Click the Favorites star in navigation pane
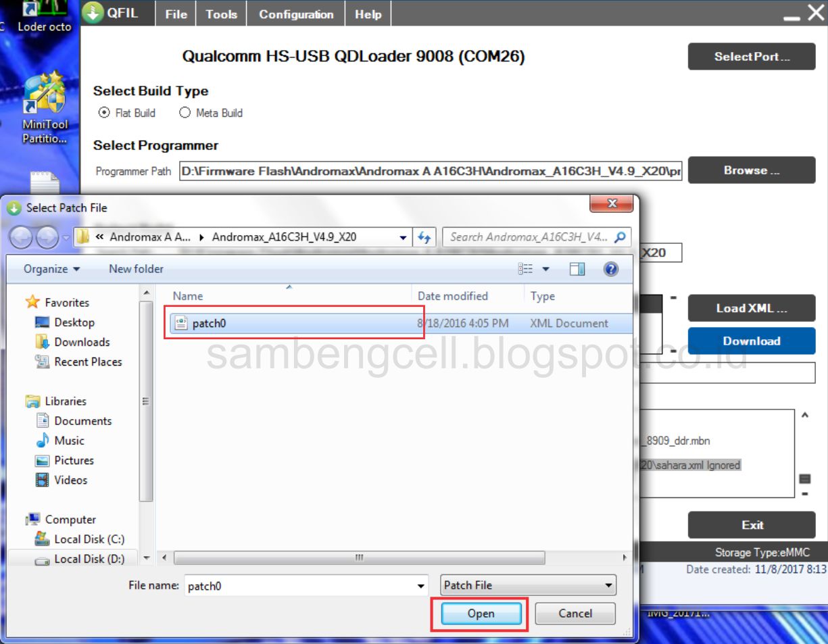Image resolution: width=828 pixels, height=644 pixels. 32,302
